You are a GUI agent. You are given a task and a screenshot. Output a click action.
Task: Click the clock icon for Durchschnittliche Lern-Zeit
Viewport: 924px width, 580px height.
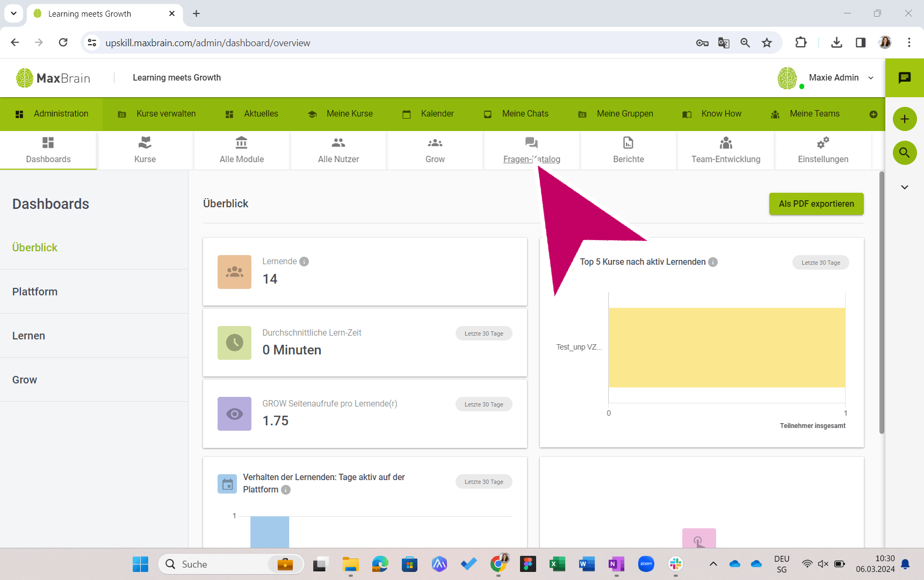(234, 343)
